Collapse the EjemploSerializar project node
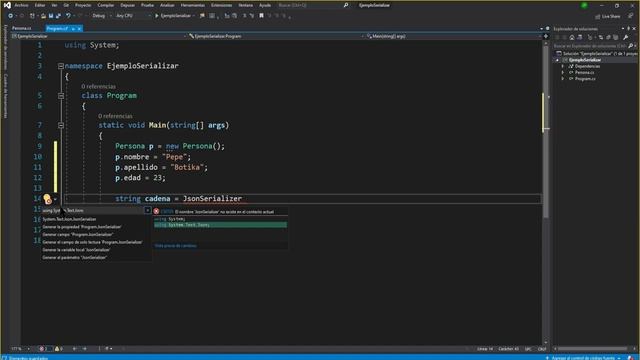The image size is (640, 360). pyautogui.click(x=557, y=60)
